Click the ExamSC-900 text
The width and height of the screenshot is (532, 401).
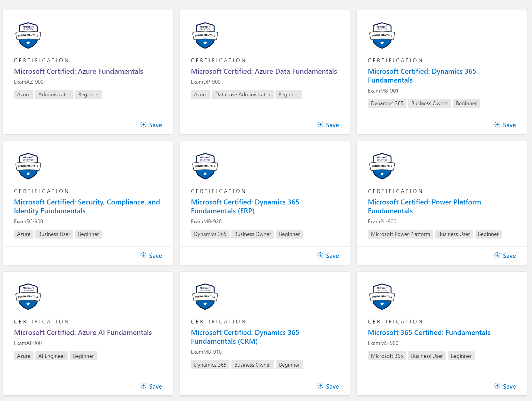point(29,222)
